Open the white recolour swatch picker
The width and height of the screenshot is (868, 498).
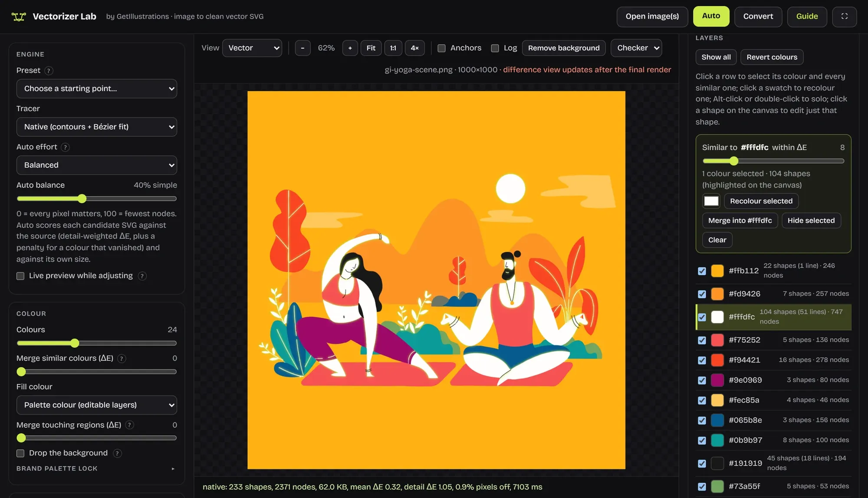coord(711,201)
